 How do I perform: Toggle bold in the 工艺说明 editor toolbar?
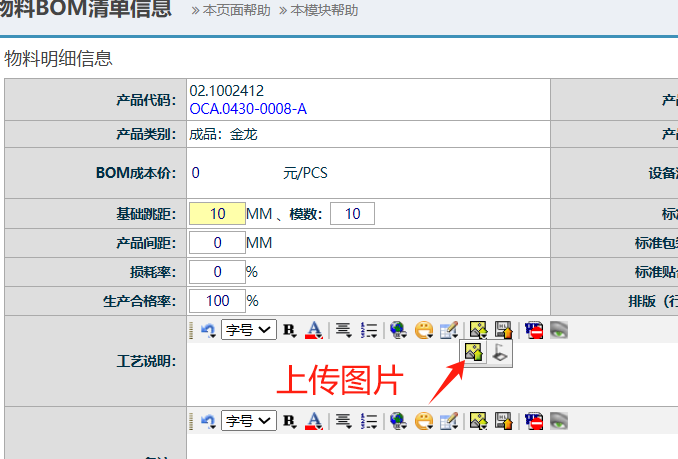pos(290,330)
